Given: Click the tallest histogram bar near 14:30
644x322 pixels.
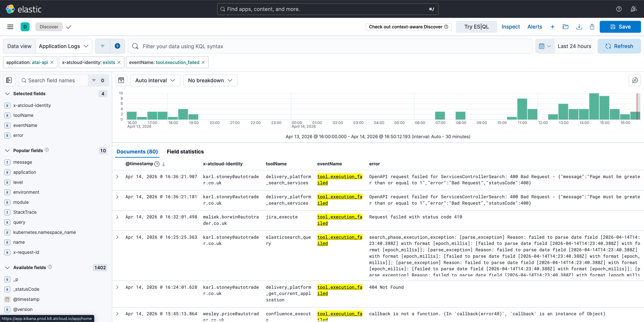Looking at the screenshot, I should 594,106.
